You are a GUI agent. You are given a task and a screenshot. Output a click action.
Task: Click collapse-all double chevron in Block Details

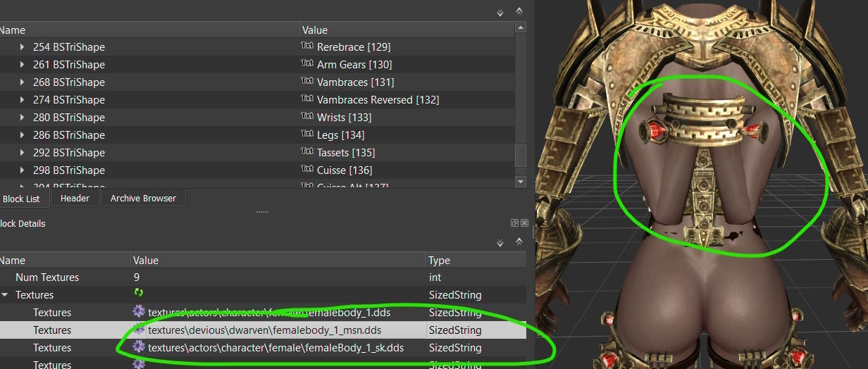coord(519,242)
